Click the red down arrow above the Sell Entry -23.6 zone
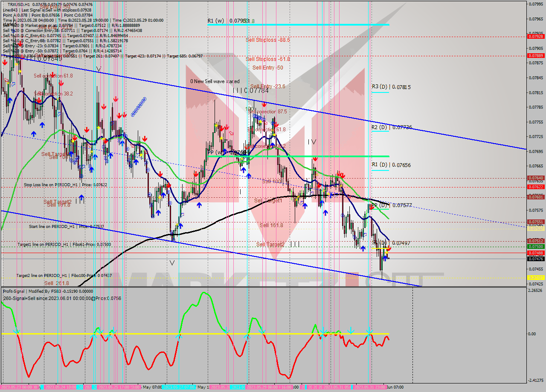Viewport: 546px width, 392px height. [x=264, y=104]
